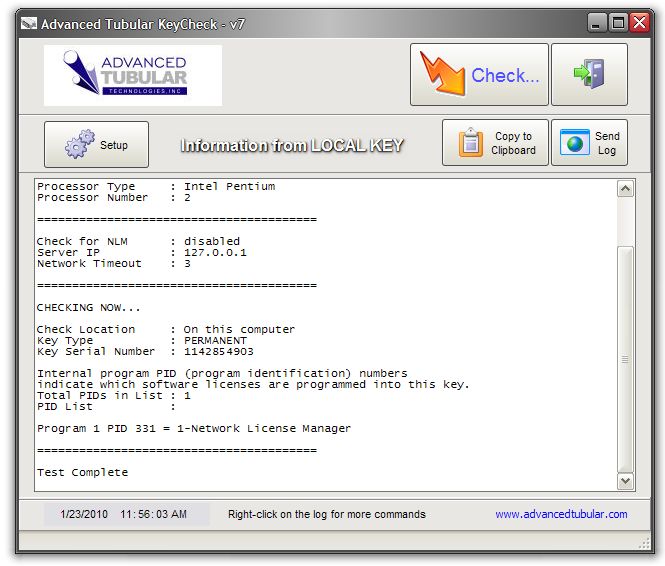This screenshot has width=665, height=566.
Task: Click the exit door icon button
Action: tap(589, 75)
